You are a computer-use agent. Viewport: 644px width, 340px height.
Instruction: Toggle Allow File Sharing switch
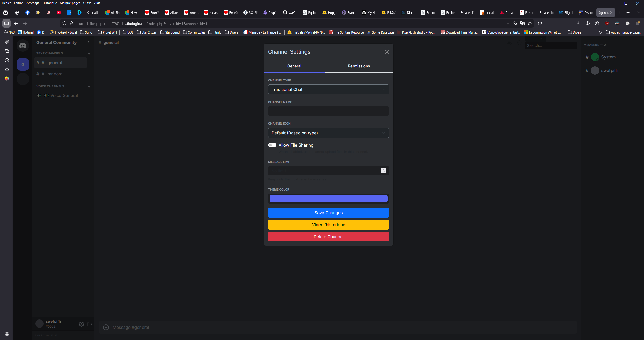tap(272, 145)
